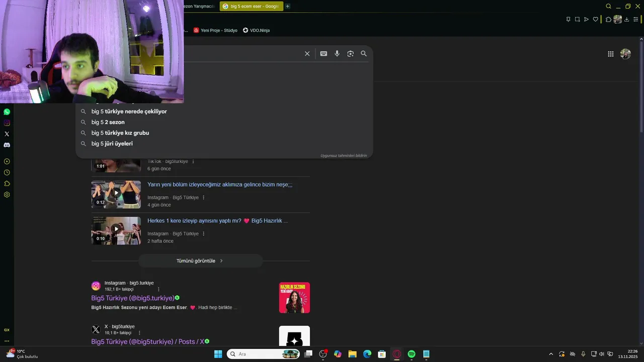
Task: Open 'Big5 Türkiye (@big5.turkiye)' result link
Action: point(133,298)
